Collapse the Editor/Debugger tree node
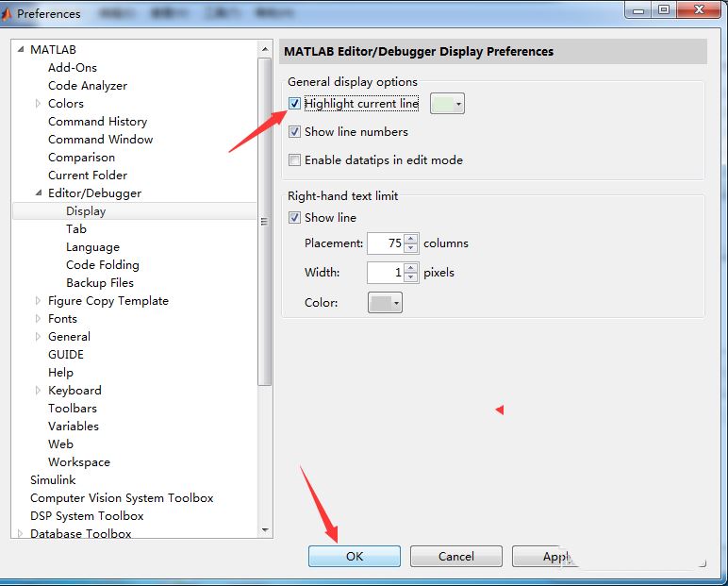This screenshot has height=586, width=728. coord(39,193)
